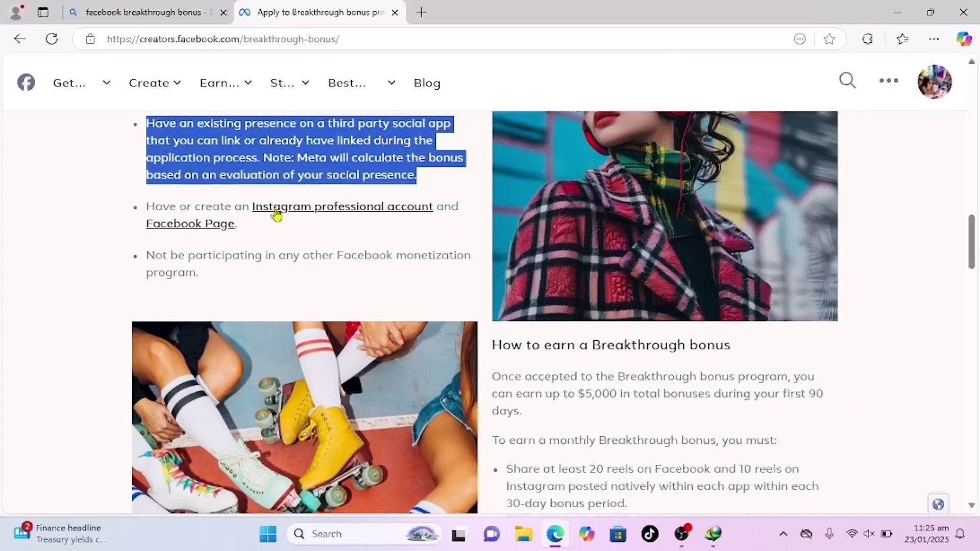Viewport: 980px width, 551px height.
Task: Click the profile avatar in the top right
Action: 935,82
